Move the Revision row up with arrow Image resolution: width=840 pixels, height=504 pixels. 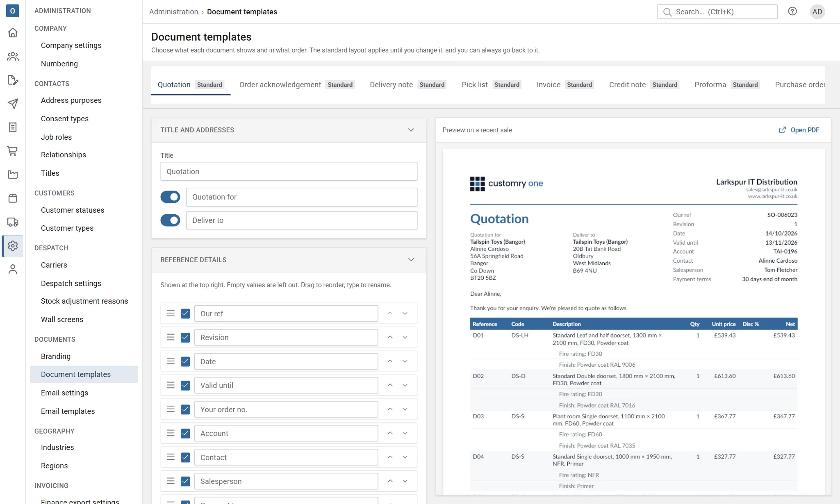390,337
